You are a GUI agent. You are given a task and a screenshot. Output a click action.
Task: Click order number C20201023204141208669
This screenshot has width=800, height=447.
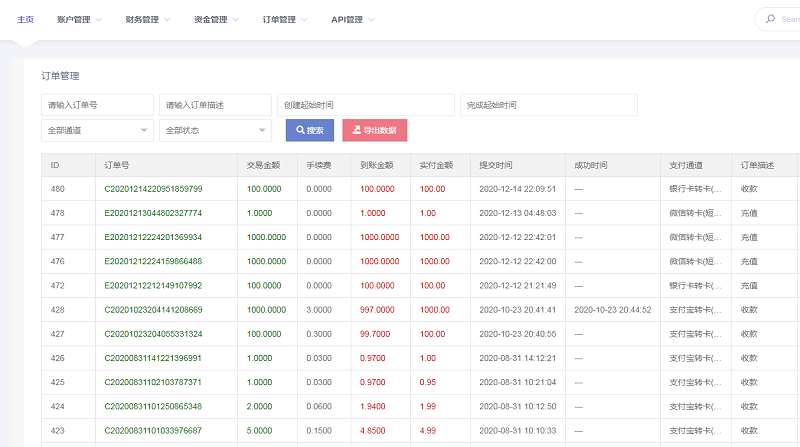(x=153, y=310)
